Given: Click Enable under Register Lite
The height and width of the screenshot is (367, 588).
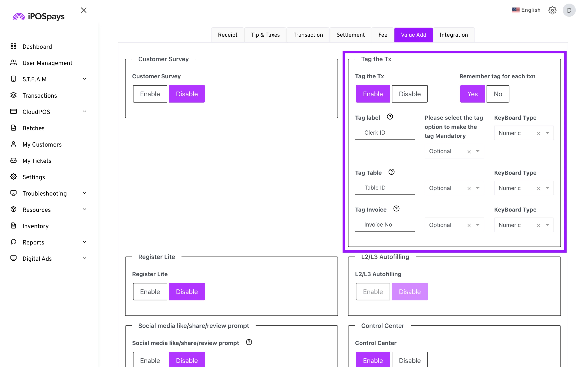Looking at the screenshot, I should [150, 291].
